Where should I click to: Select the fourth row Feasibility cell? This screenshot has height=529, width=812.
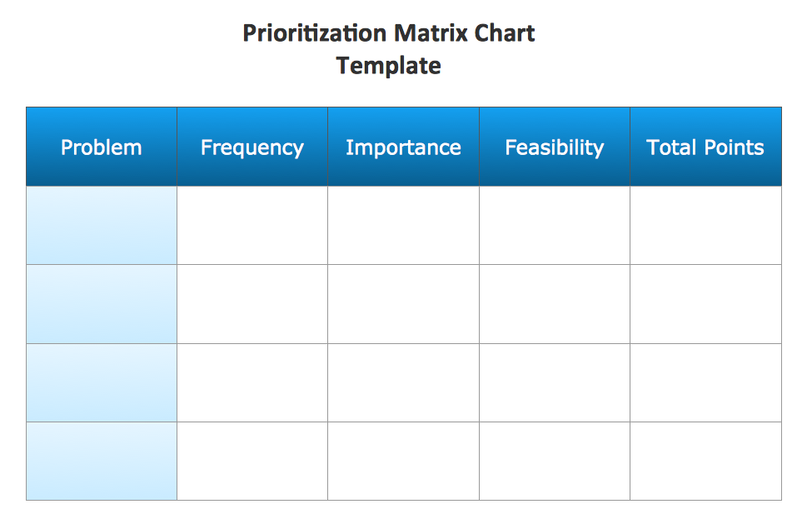click(x=555, y=461)
